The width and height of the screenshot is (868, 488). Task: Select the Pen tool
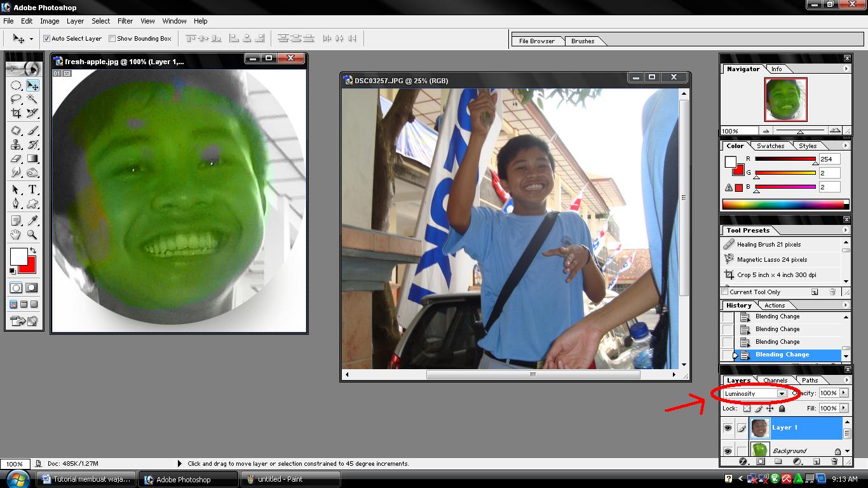point(16,204)
